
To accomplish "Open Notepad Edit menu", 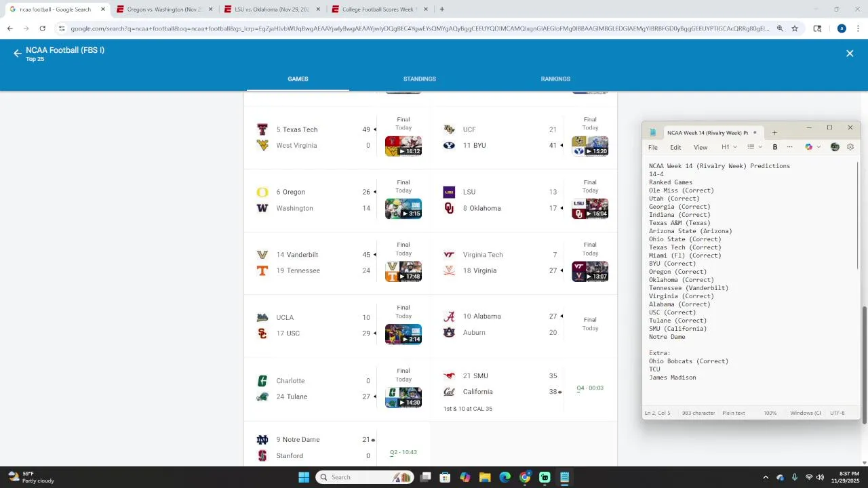I will pyautogui.click(x=675, y=147).
